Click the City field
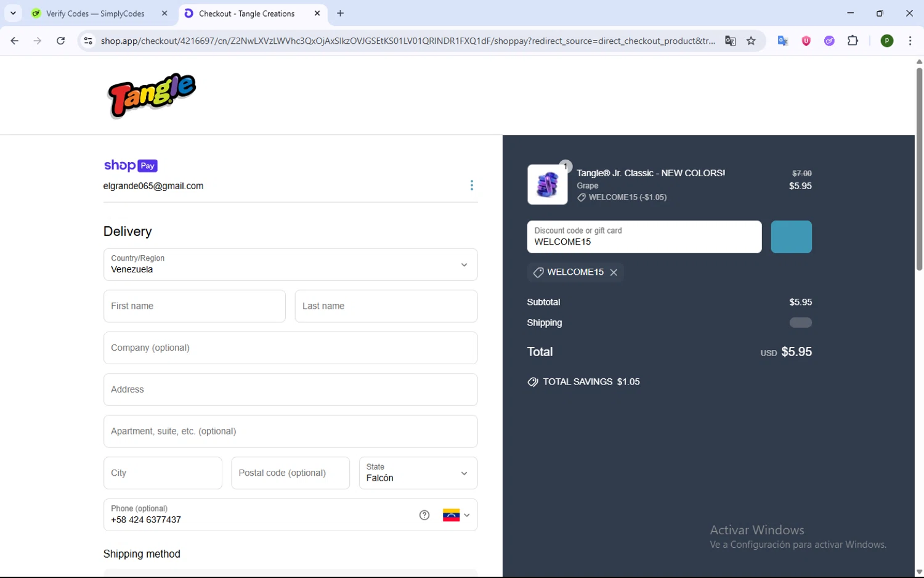The image size is (924, 578). point(163,473)
